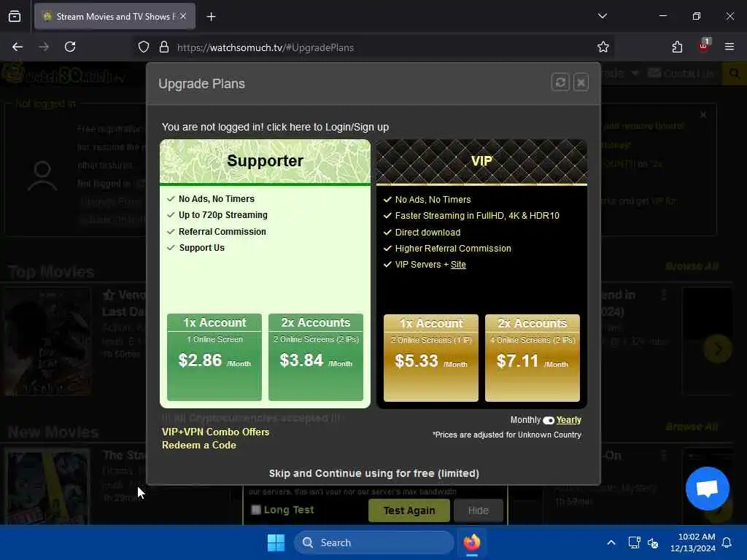
Task: Open the network status tray icon
Action: [x=634, y=542]
